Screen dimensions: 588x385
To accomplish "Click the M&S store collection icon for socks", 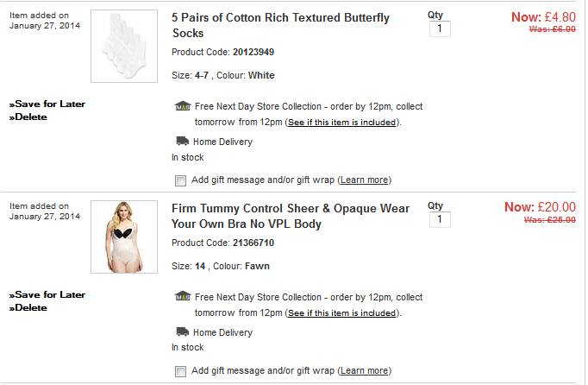I will coord(181,107).
